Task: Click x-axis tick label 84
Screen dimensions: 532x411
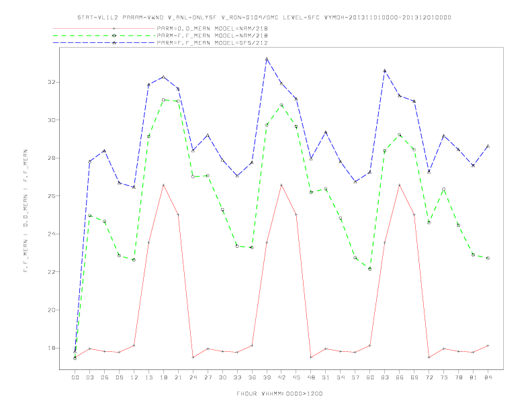Action: pyautogui.click(x=488, y=377)
